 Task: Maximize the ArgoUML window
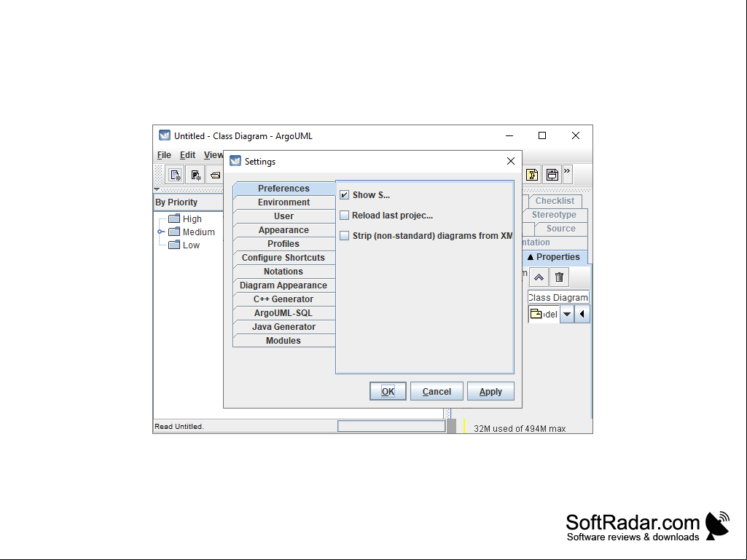point(542,135)
